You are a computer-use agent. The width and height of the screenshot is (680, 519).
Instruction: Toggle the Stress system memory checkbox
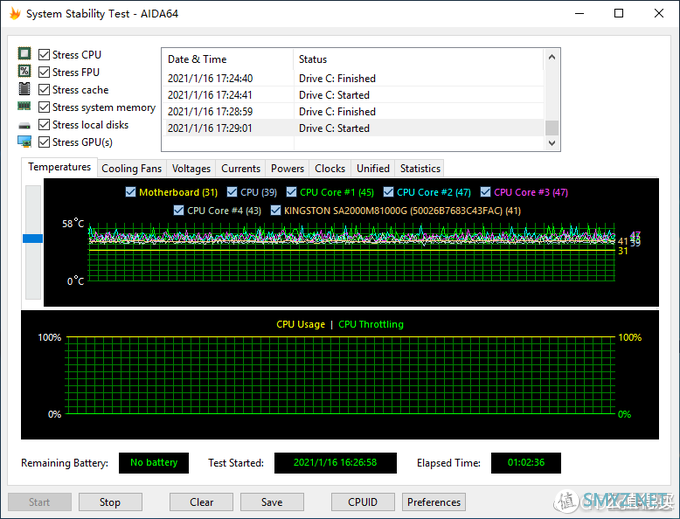(44, 107)
